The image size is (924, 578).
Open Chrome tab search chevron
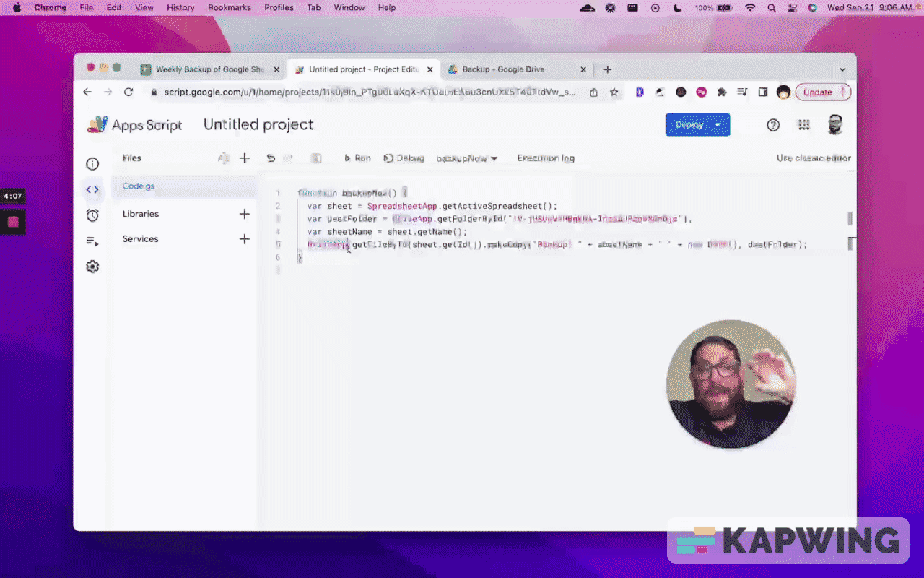pyautogui.click(x=842, y=69)
